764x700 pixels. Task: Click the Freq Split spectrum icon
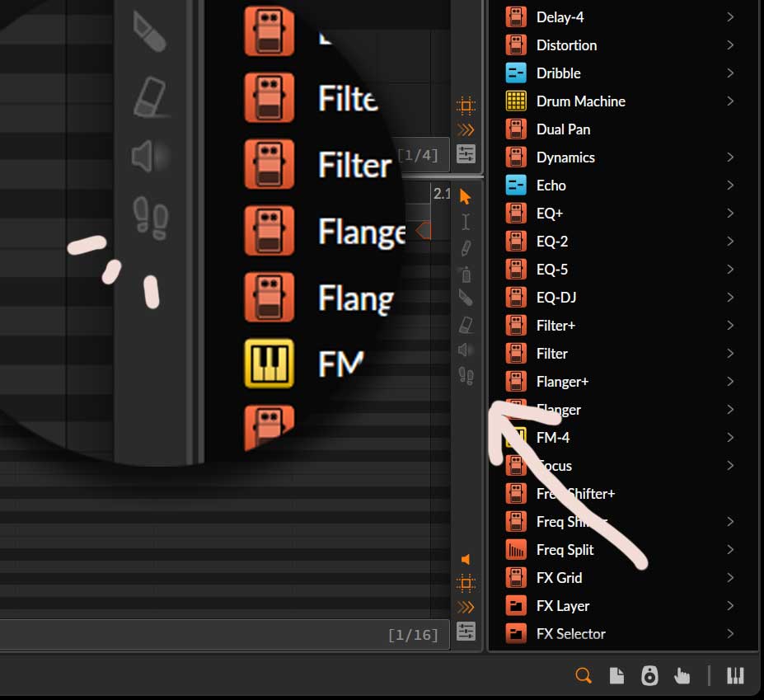point(516,550)
